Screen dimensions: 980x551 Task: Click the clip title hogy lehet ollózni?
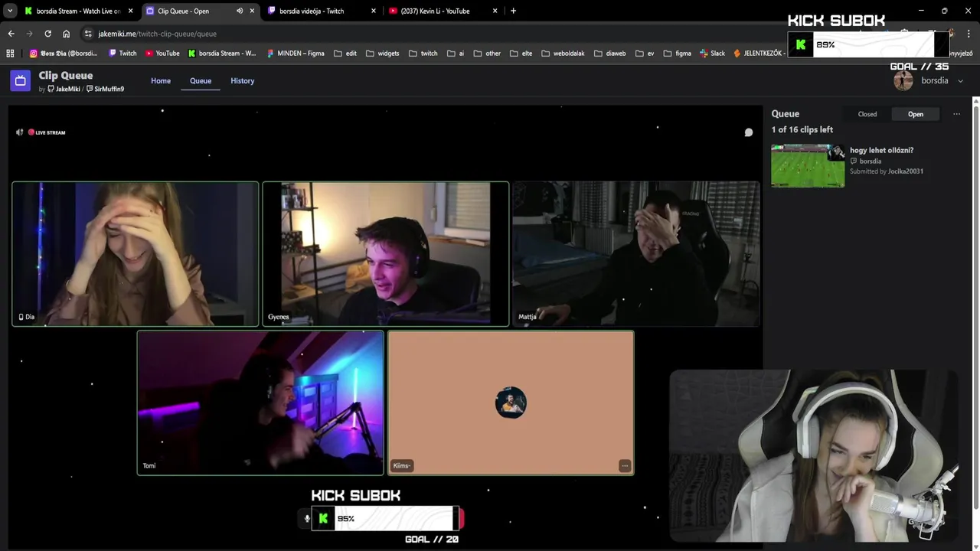pos(881,150)
